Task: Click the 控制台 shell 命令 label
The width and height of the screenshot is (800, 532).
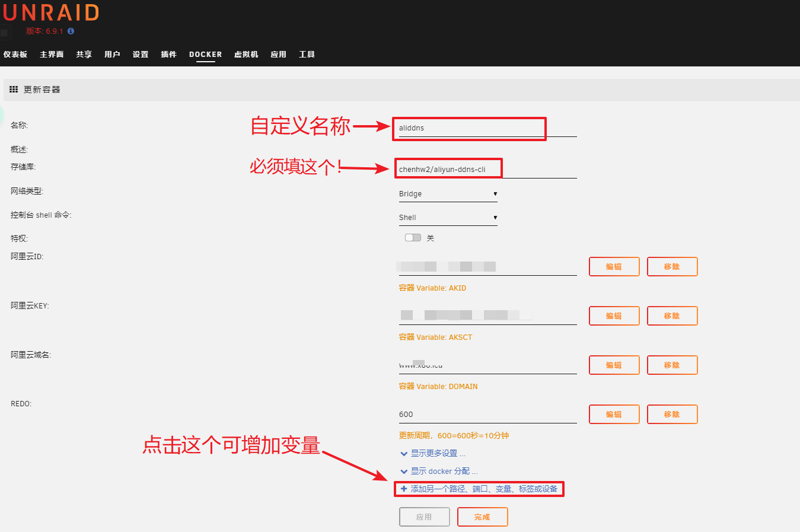Action: coord(41,215)
